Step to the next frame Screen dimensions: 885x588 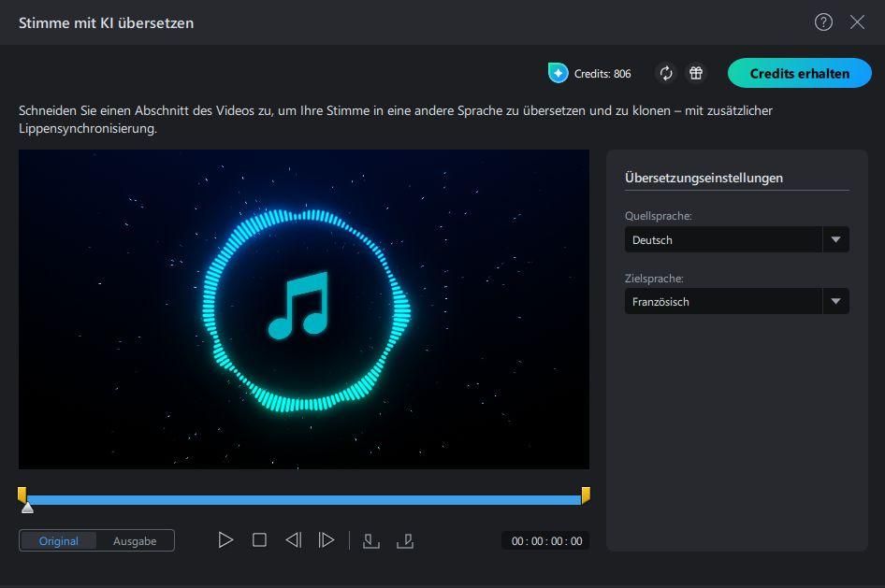click(x=326, y=540)
